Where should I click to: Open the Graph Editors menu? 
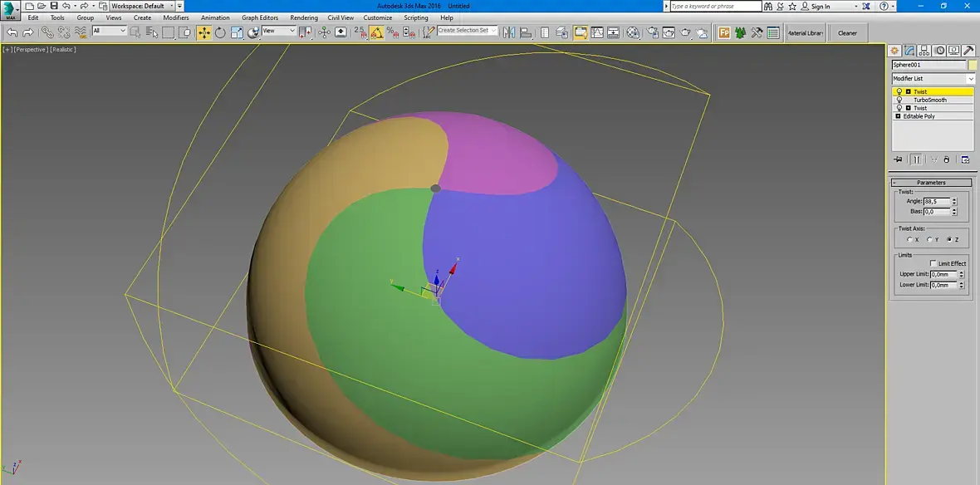[x=260, y=17]
